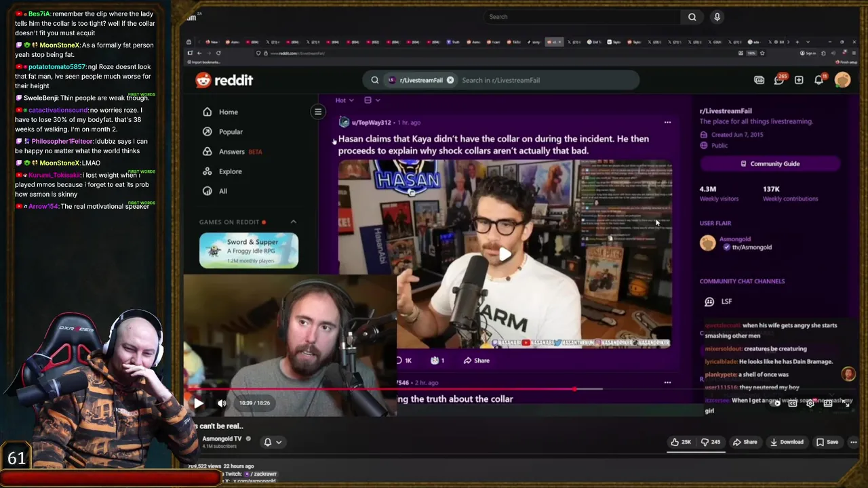Share the Hasan Reddit post
868x488 pixels.
pos(476,361)
